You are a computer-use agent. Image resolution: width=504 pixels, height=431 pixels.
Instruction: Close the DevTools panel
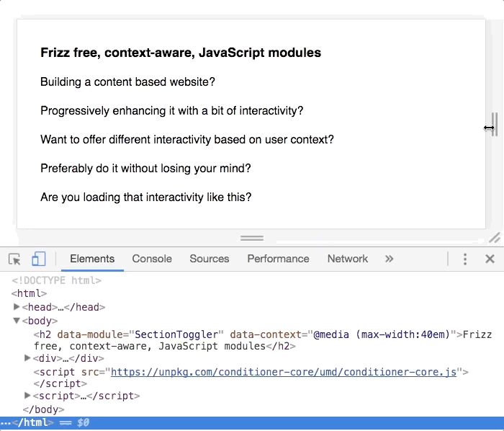pyautogui.click(x=490, y=259)
